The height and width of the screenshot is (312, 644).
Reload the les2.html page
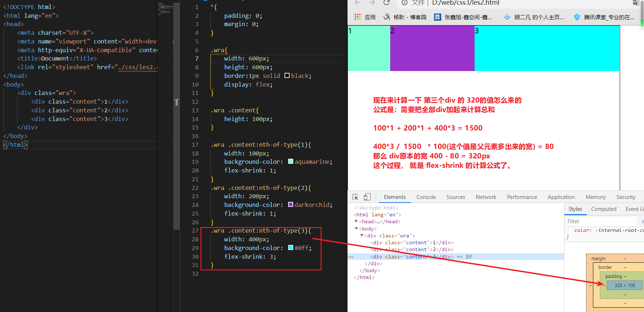(x=386, y=3)
